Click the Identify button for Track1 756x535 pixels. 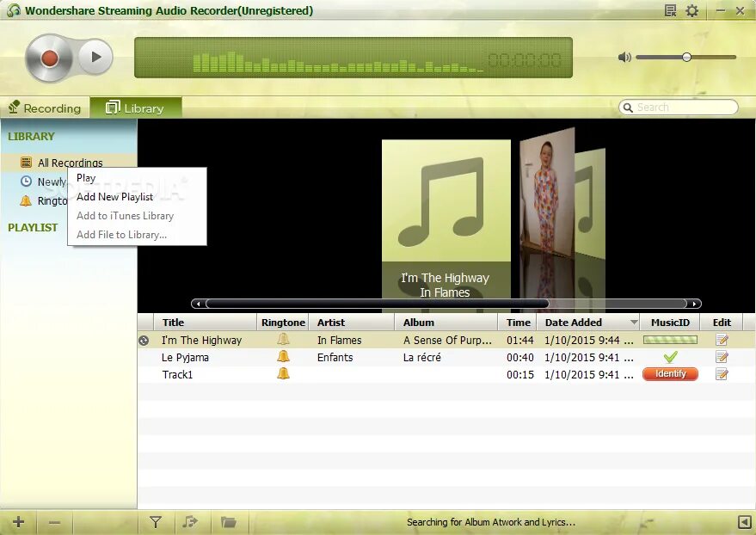pyautogui.click(x=670, y=374)
